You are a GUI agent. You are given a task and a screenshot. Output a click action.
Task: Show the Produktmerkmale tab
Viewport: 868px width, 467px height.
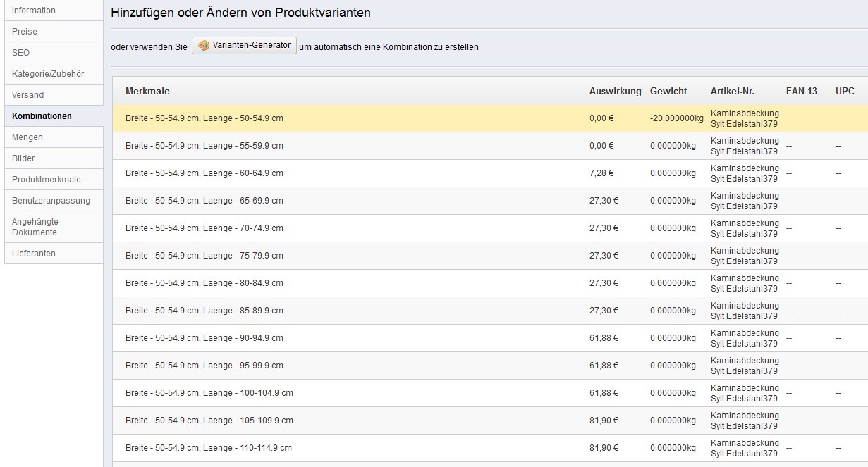47,180
